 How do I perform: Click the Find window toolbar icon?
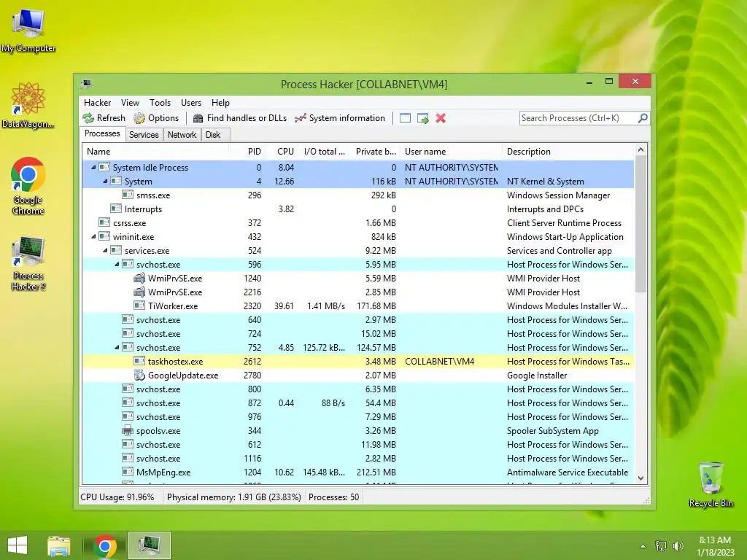point(405,118)
